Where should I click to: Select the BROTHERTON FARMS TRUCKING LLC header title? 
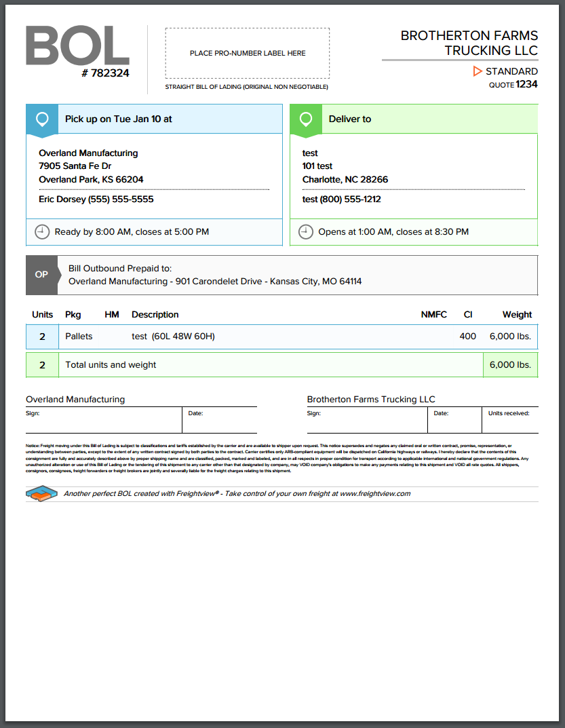click(469, 43)
